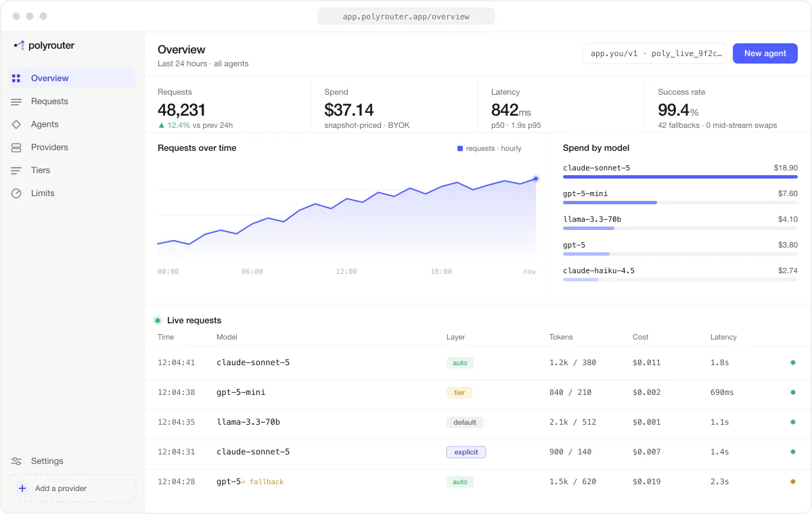
Task: Click the Limits gauge icon in sidebar
Action: coord(16,193)
